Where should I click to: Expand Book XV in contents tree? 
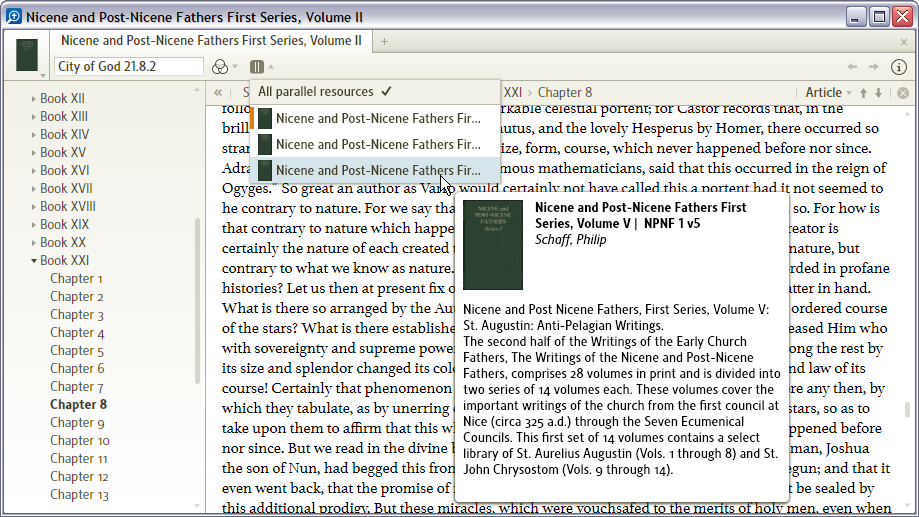coord(33,153)
